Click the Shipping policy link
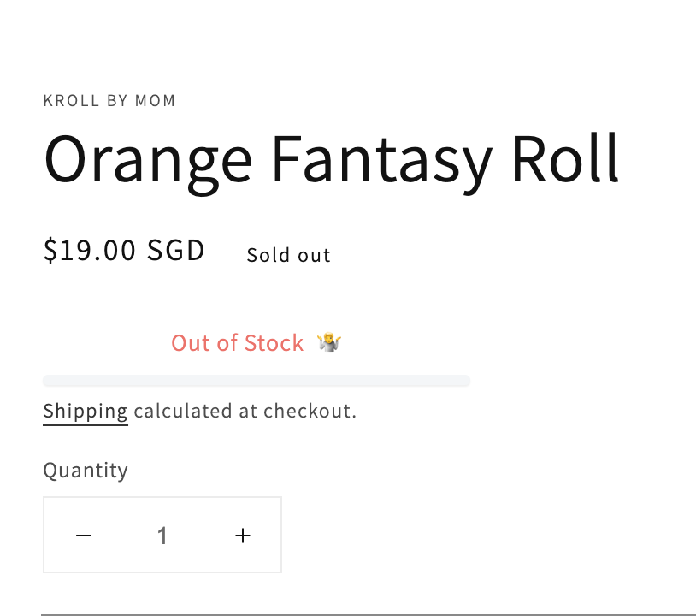Screen dimensions: 696x616 (x=86, y=411)
